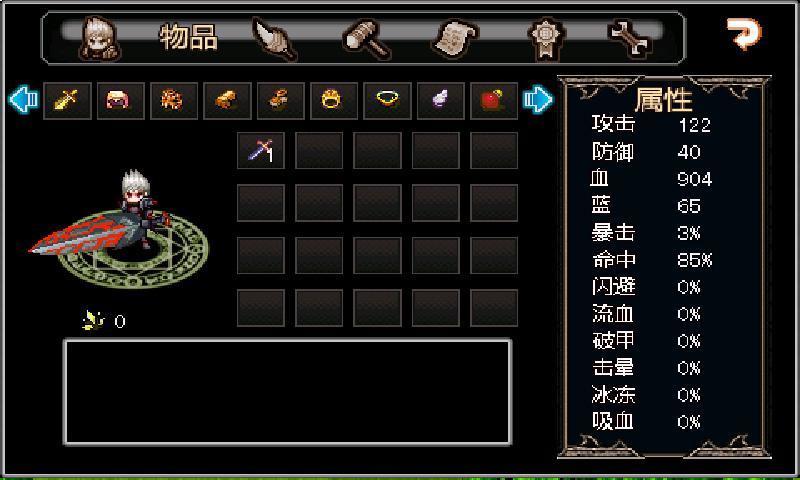Select the purple potion bottle slot
This screenshot has height=480, width=800.
coord(441,100)
